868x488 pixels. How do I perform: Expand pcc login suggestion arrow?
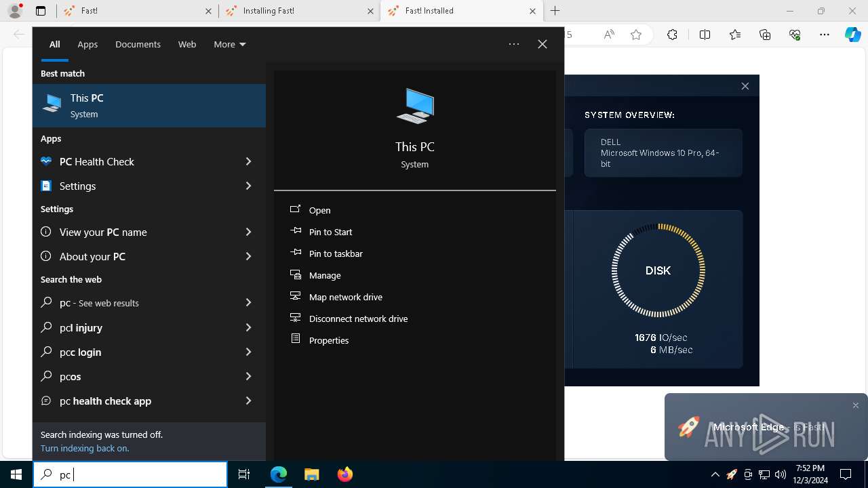click(x=248, y=352)
